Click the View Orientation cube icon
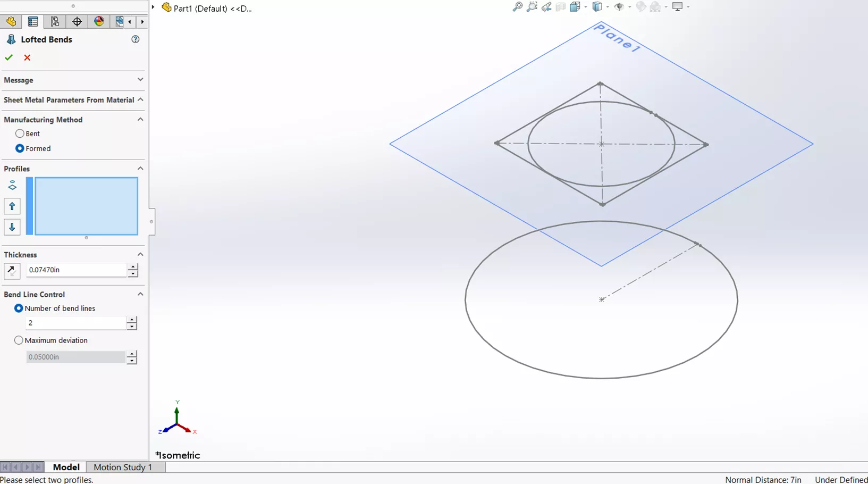 point(575,7)
